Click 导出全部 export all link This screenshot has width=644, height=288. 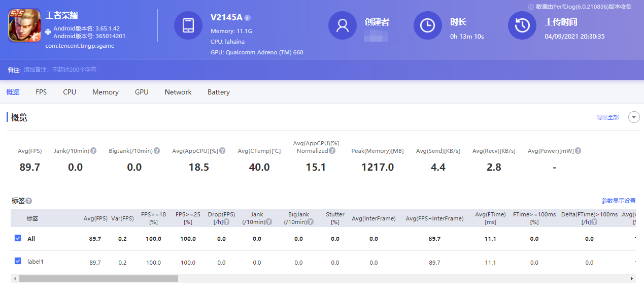coord(607,117)
